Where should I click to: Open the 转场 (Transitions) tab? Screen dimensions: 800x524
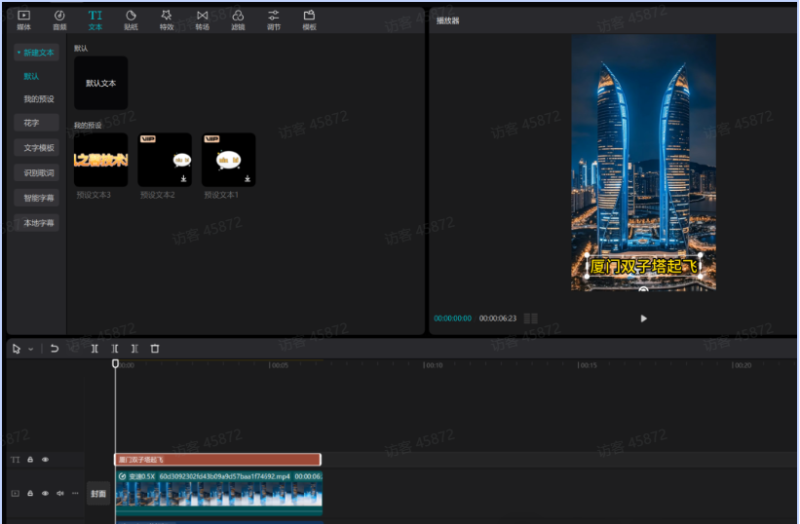coord(203,20)
